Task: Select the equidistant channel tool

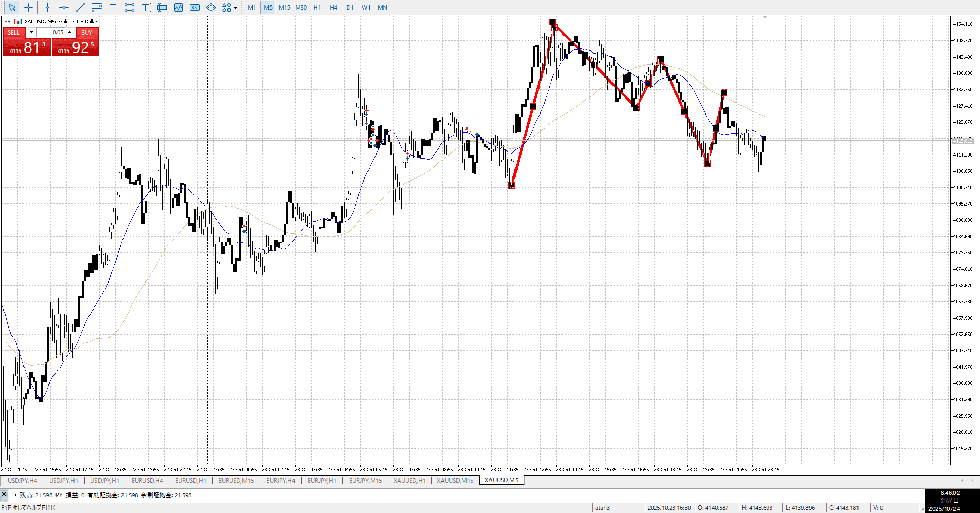Action: (x=96, y=7)
